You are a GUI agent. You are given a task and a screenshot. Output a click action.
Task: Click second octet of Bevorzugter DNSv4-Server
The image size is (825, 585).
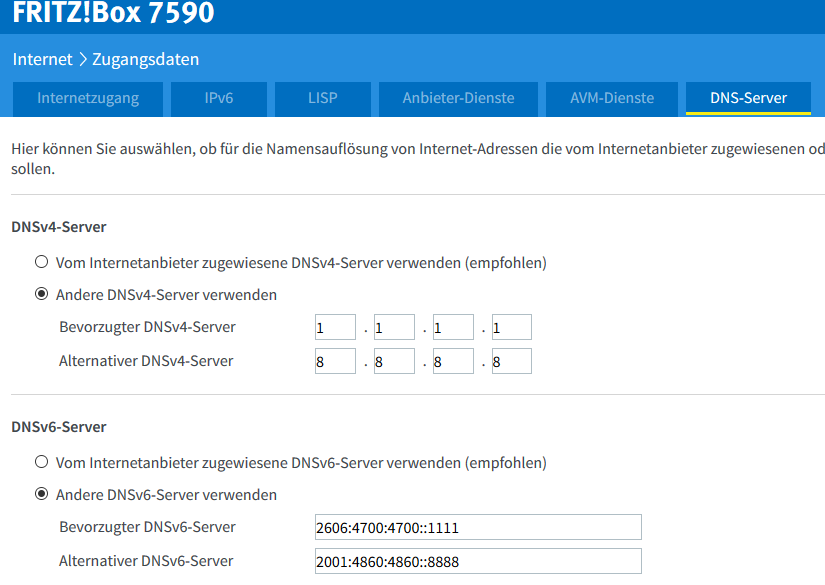[x=394, y=327]
